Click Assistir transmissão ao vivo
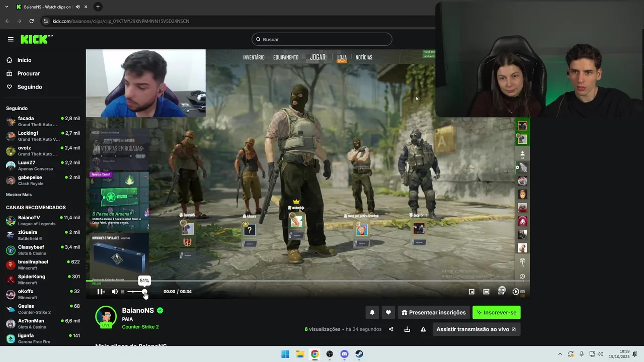Image resolution: width=644 pixels, height=362 pixels. [x=476, y=329]
